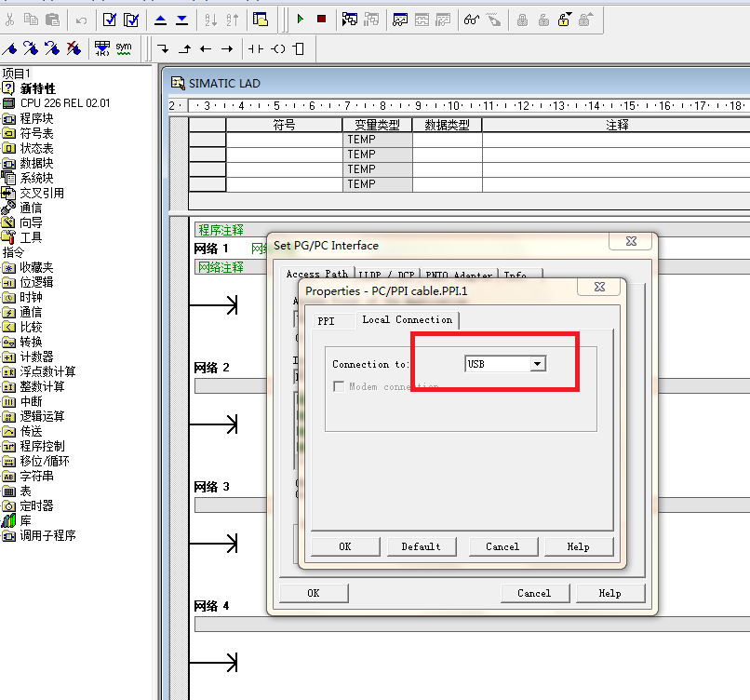Click the first 符号 table cell
The width and height of the screenshot is (750, 700).
click(284, 140)
